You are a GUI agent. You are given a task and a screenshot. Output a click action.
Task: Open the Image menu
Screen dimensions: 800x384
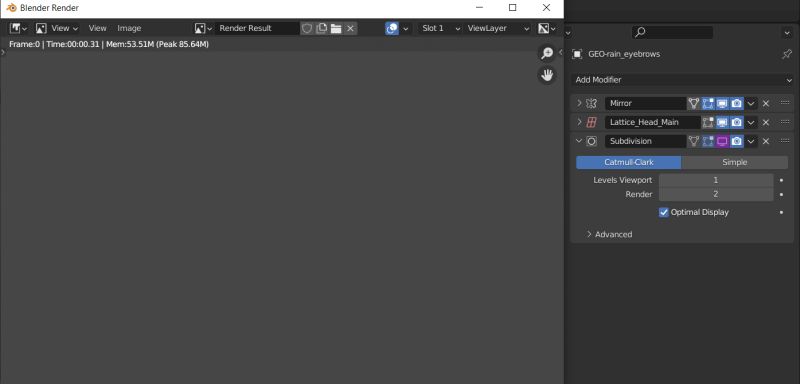[x=129, y=29]
